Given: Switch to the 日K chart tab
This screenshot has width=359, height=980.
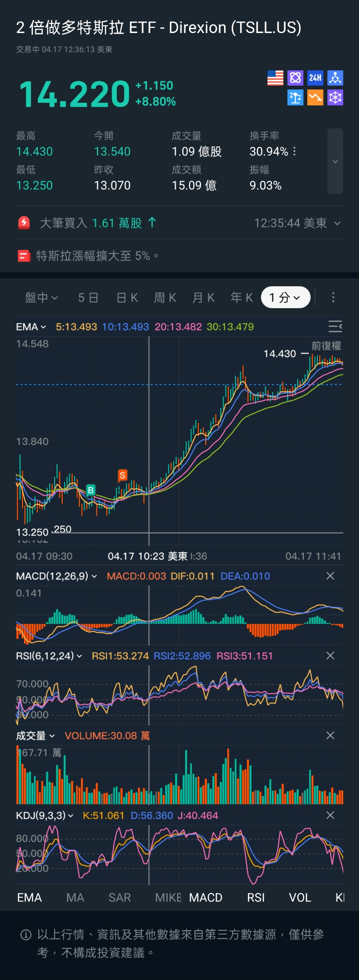Looking at the screenshot, I should (127, 298).
